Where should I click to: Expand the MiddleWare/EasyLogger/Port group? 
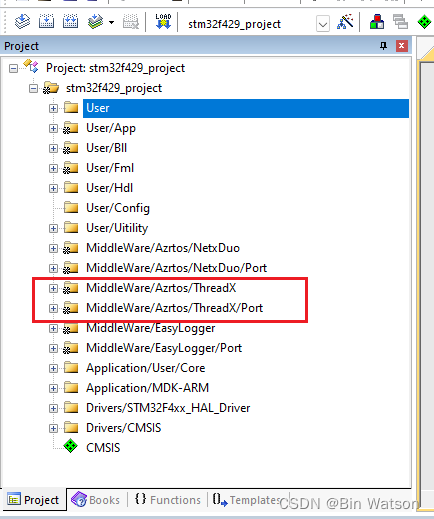[x=53, y=348]
